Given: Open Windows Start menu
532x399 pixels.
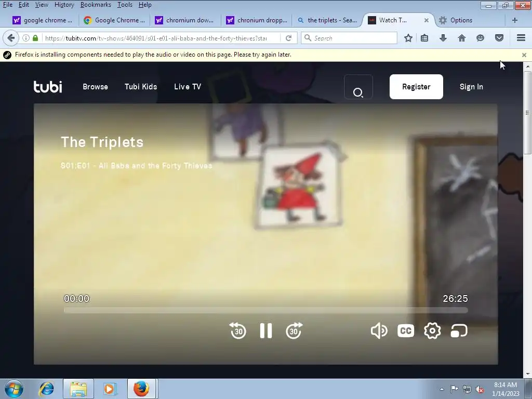Looking at the screenshot, I should [14, 389].
